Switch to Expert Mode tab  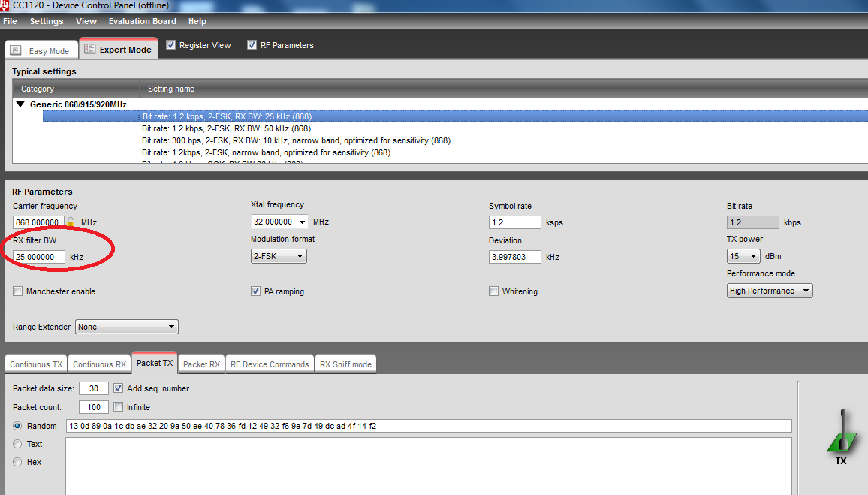[x=119, y=48]
